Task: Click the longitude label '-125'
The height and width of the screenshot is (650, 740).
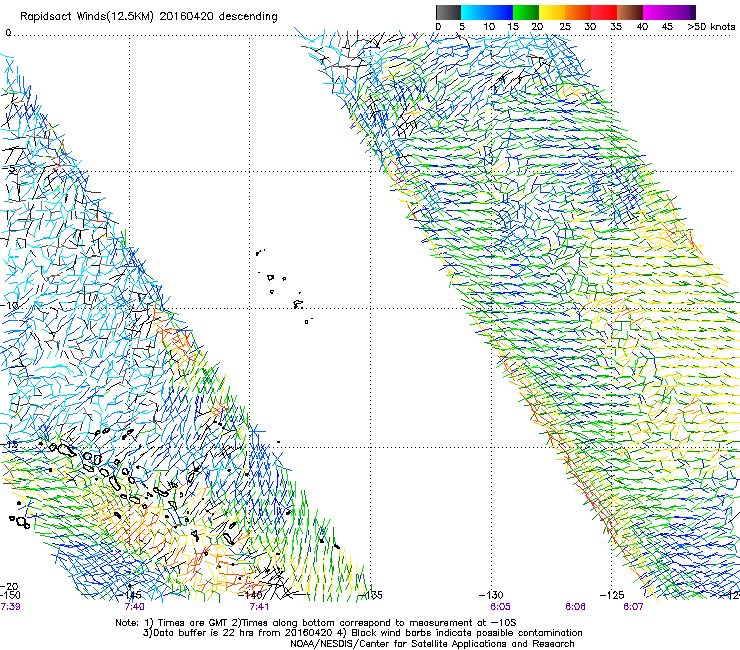Action: coord(612,595)
